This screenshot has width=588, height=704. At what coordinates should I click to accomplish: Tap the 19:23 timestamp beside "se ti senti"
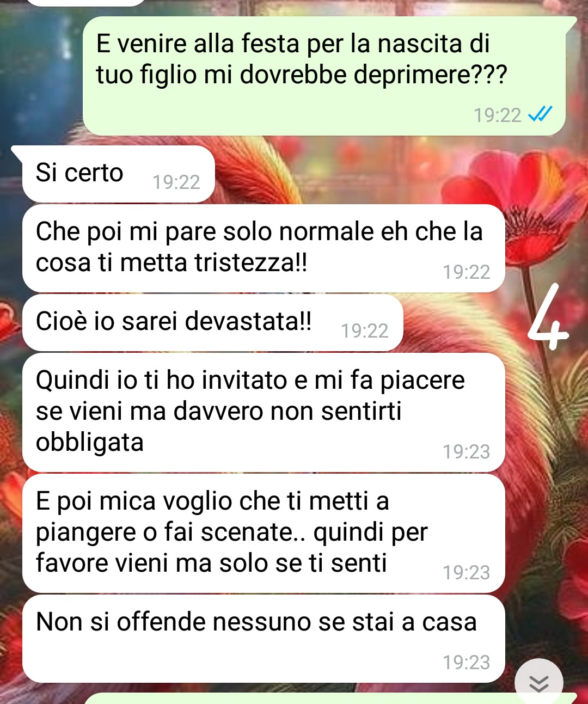pos(466,572)
